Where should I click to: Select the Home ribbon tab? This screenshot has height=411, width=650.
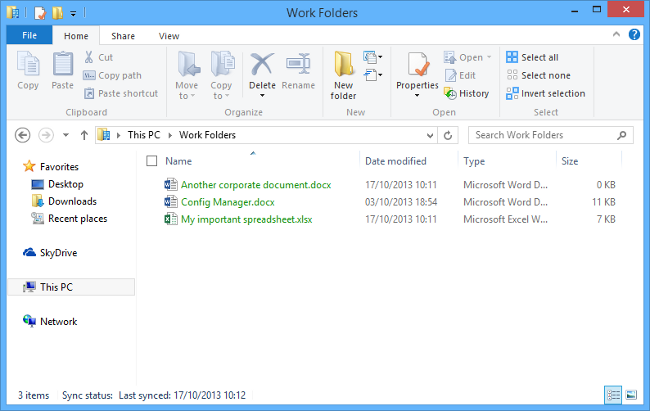(x=76, y=36)
